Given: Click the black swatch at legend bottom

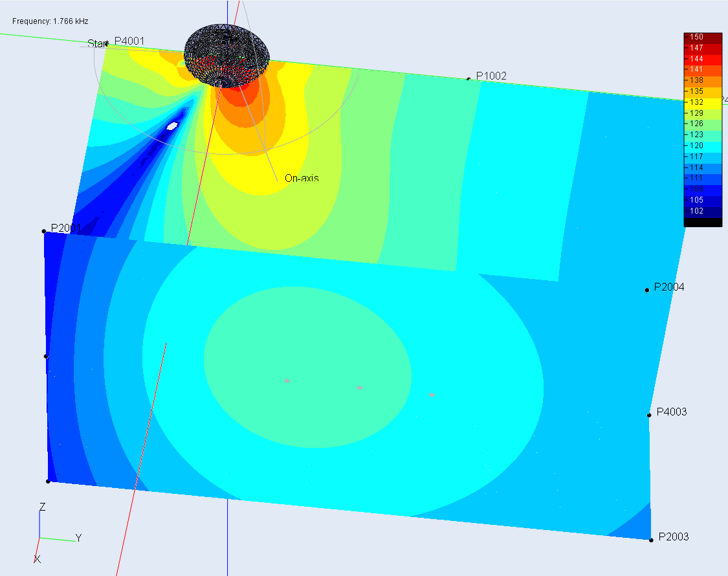Looking at the screenshot, I should 703,222.
